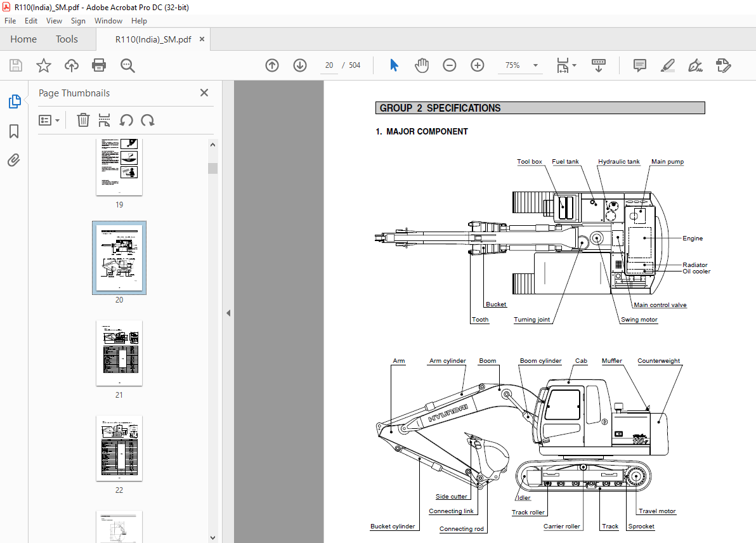Save the file with the floppy disk icon

point(16,65)
